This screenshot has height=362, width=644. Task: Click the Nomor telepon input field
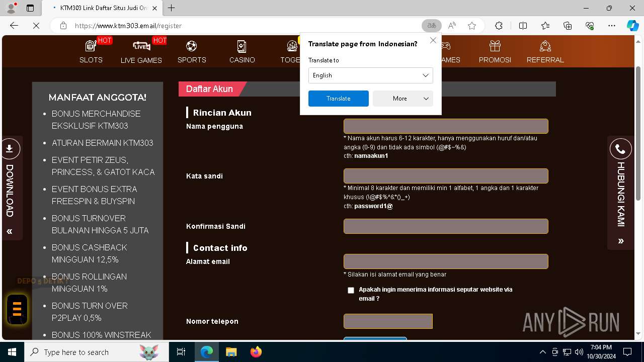coord(388,321)
